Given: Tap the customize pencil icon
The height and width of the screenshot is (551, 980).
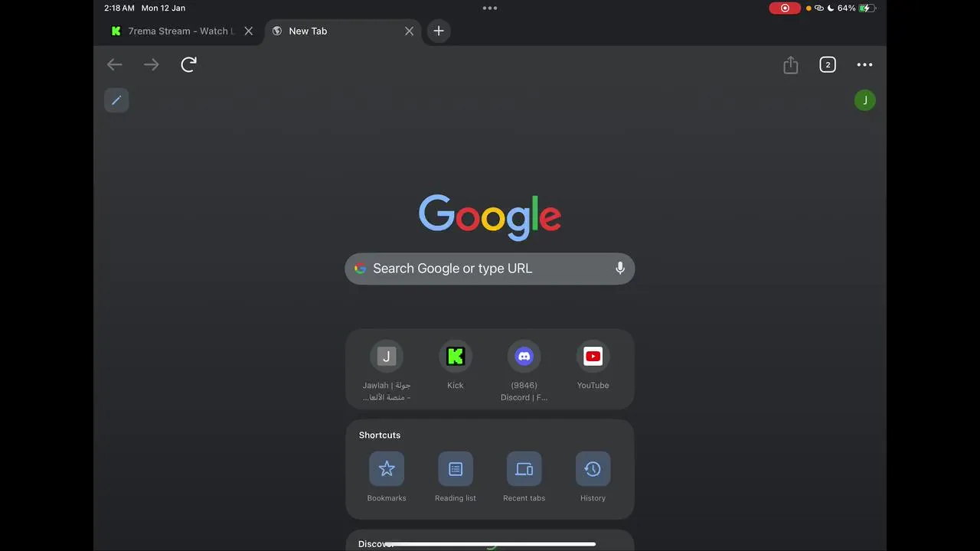Looking at the screenshot, I should pos(116,100).
